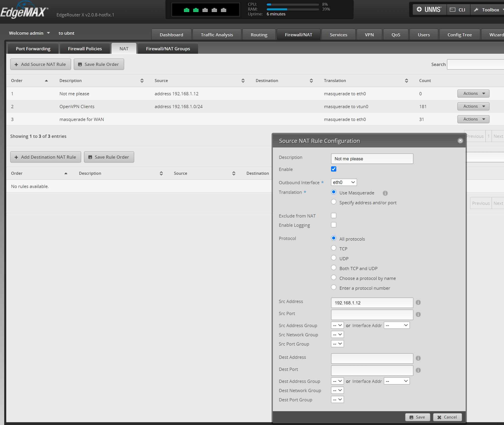Enable the Exclude from NAT checkbox
The image size is (504, 425).
pyautogui.click(x=333, y=216)
